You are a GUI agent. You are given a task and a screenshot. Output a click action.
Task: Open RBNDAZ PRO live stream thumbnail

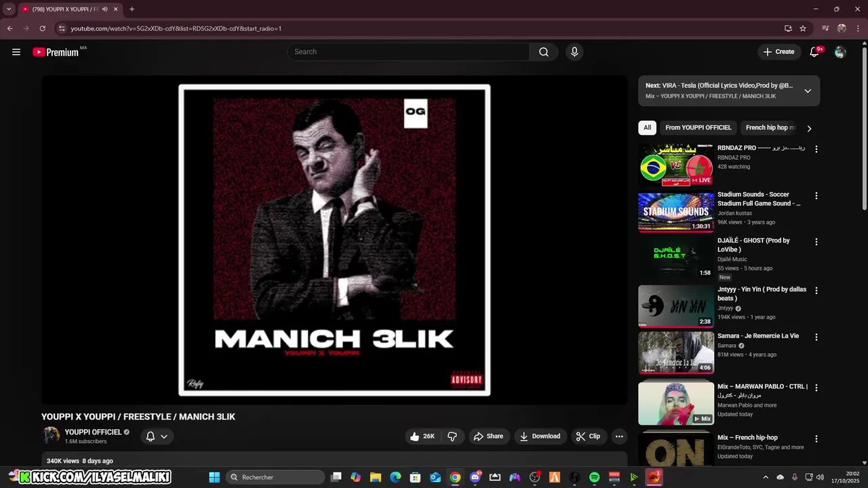point(676,165)
